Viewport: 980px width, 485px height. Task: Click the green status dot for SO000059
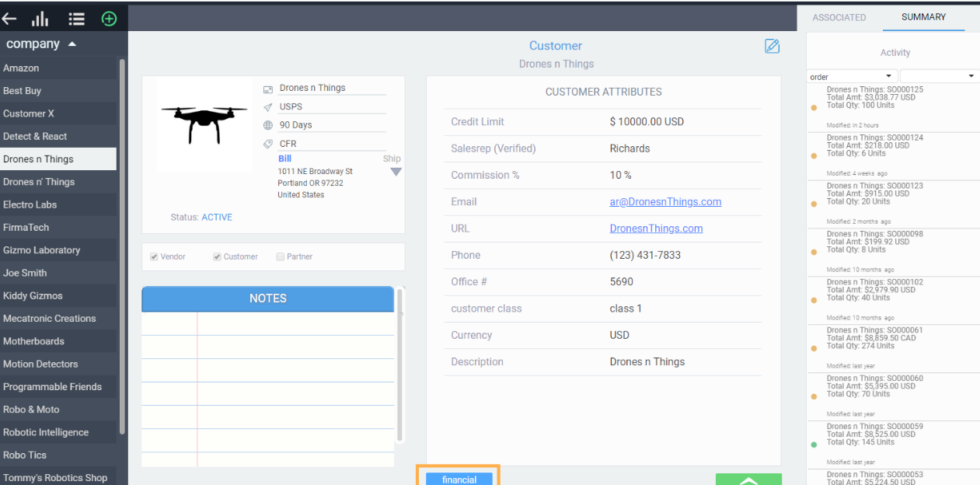click(814, 445)
